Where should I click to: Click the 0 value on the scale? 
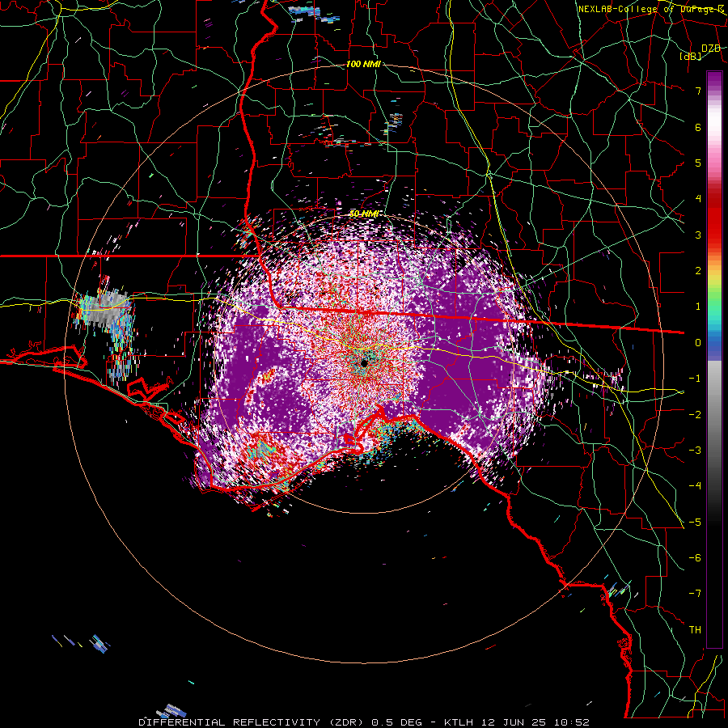coord(698,343)
